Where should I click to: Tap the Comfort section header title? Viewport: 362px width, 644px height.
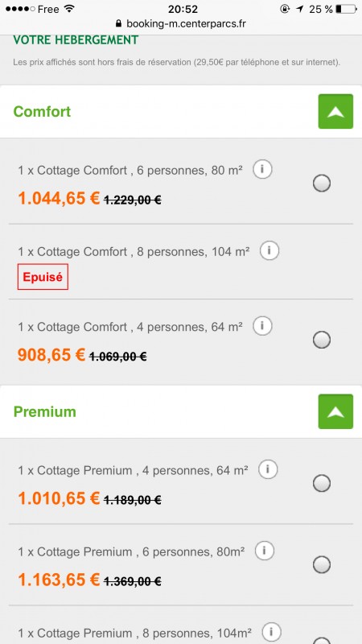(x=43, y=111)
